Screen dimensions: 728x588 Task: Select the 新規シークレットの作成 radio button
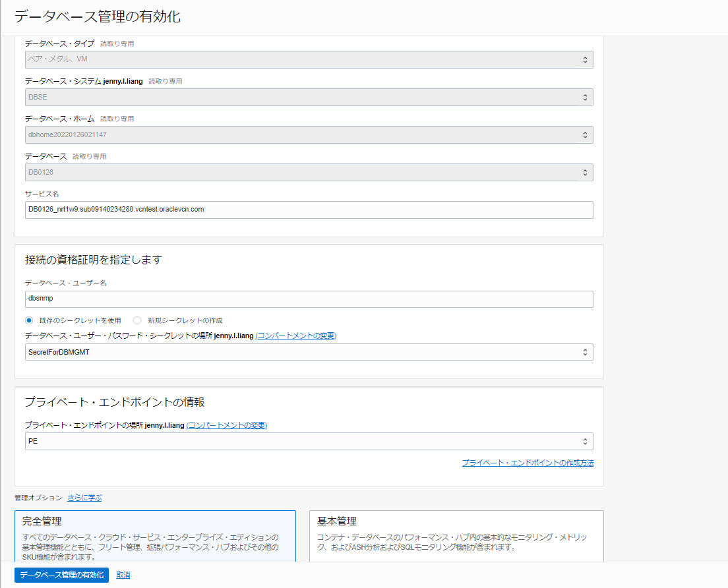[137, 320]
